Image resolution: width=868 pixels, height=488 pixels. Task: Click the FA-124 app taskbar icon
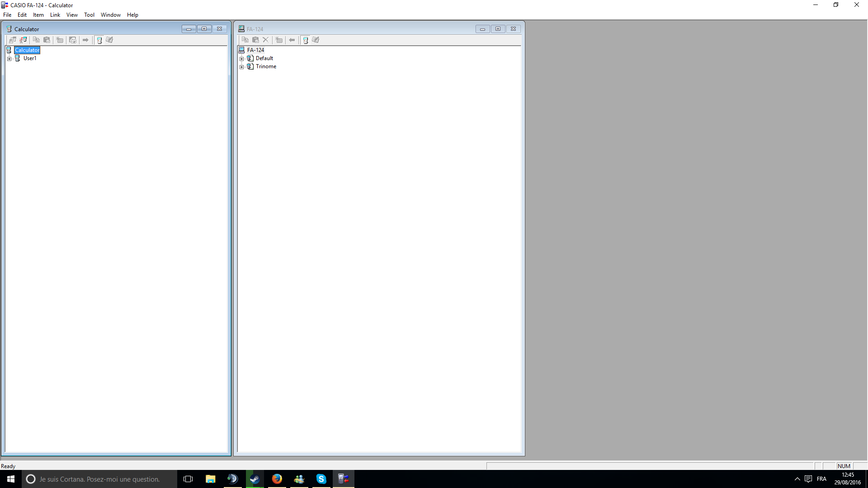344,479
